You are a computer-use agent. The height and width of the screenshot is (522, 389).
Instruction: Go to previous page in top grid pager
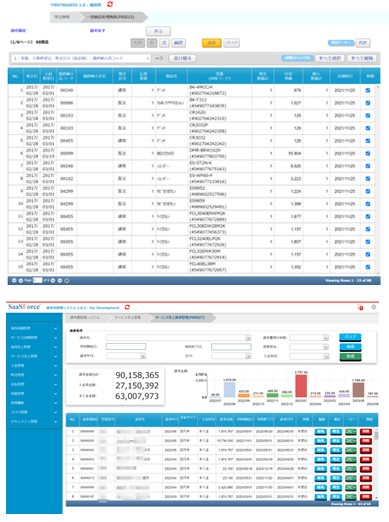tap(21, 280)
